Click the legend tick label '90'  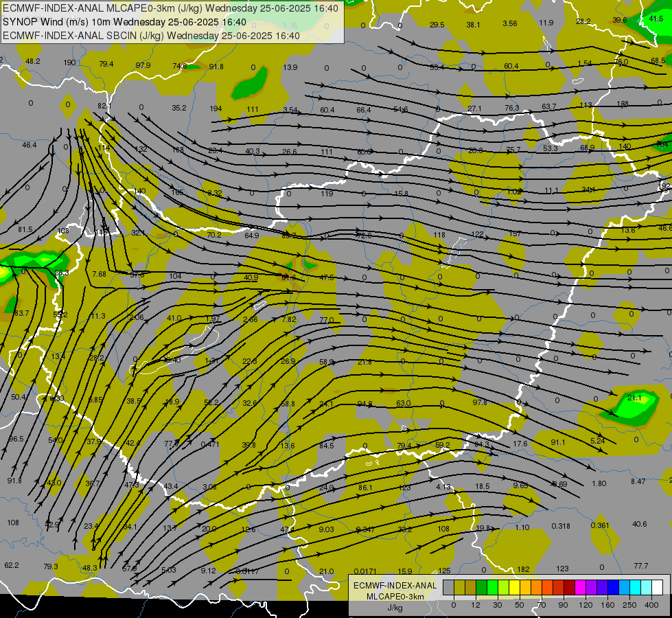click(x=563, y=605)
